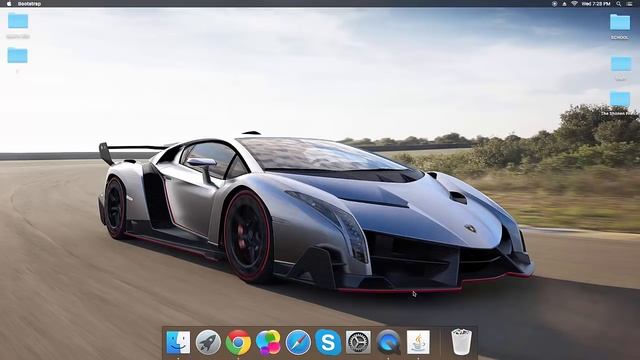640x360 pixels.
Task: Click the circular status icon in menu bar
Action: (554, 4)
